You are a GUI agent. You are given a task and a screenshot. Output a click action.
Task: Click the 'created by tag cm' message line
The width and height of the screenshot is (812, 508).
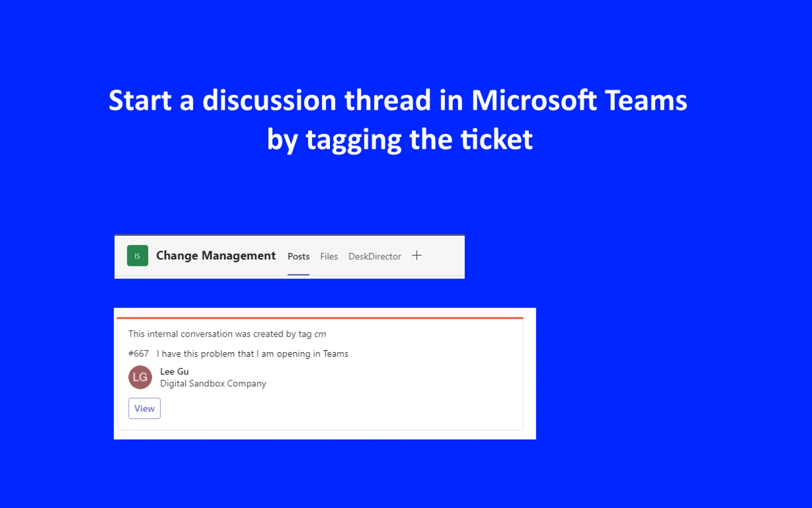pos(227,334)
